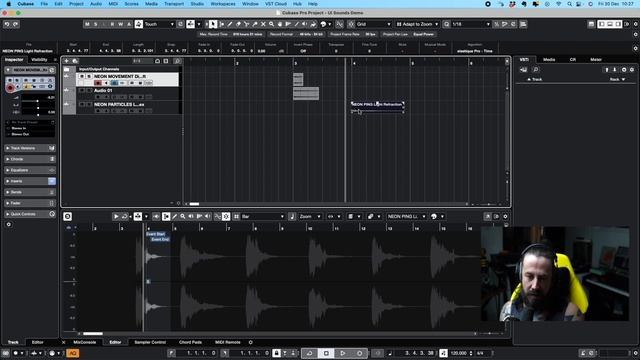Open the 1/16 quantize preset dropdown
640x360 pixels.
click(x=471, y=24)
